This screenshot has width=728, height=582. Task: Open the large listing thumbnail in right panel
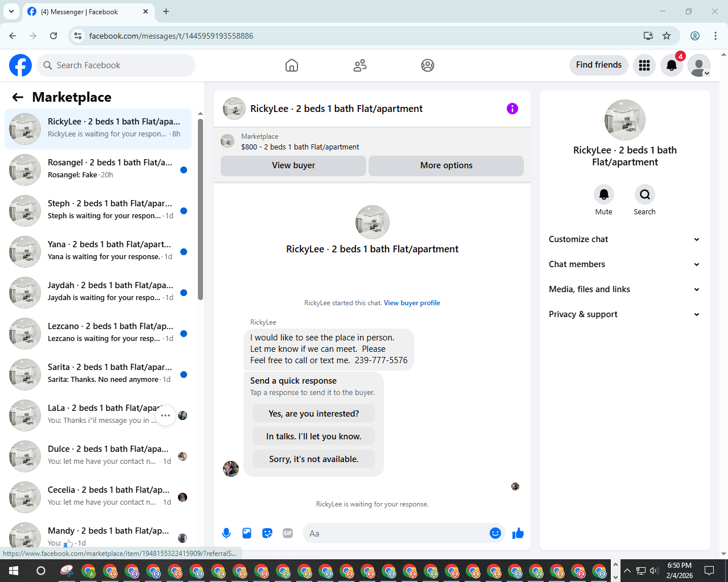pyautogui.click(x=625, y=120)
